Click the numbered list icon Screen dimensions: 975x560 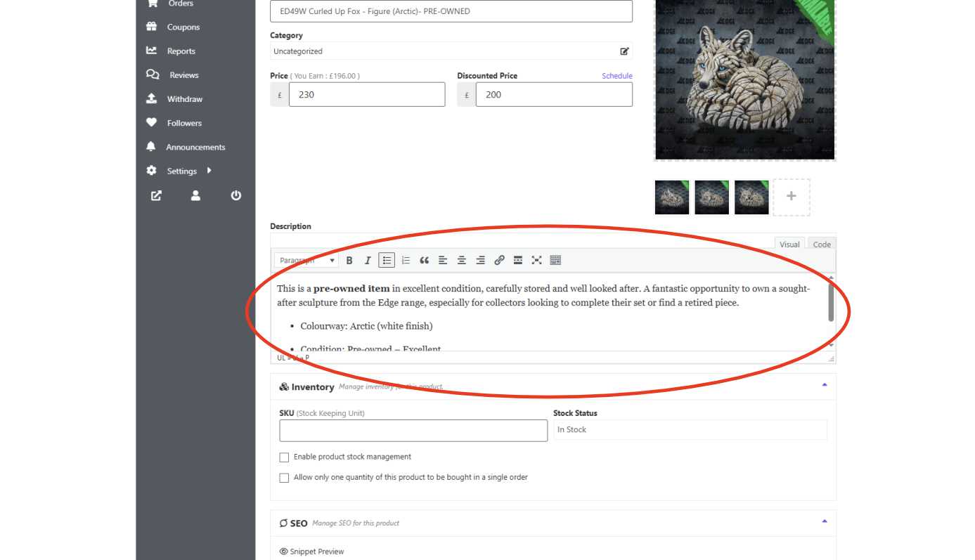pyautogui.click(x=406, y=261)
